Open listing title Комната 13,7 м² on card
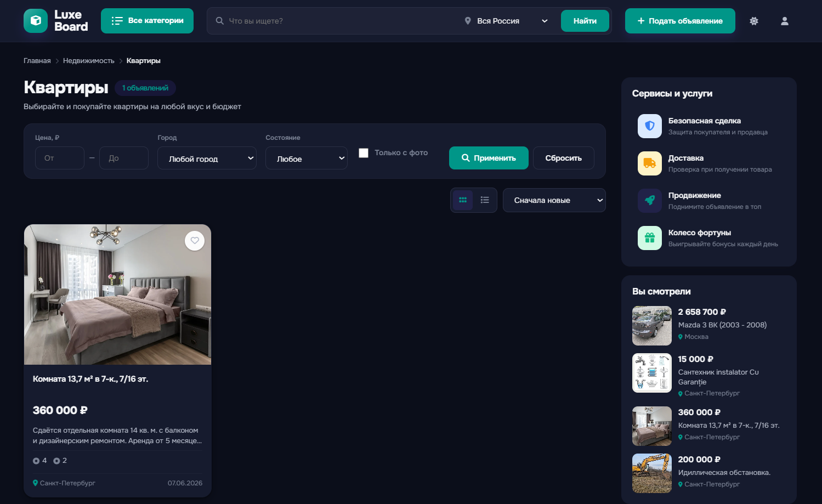Viewport: 822px width, 504px height. [90, 379]
